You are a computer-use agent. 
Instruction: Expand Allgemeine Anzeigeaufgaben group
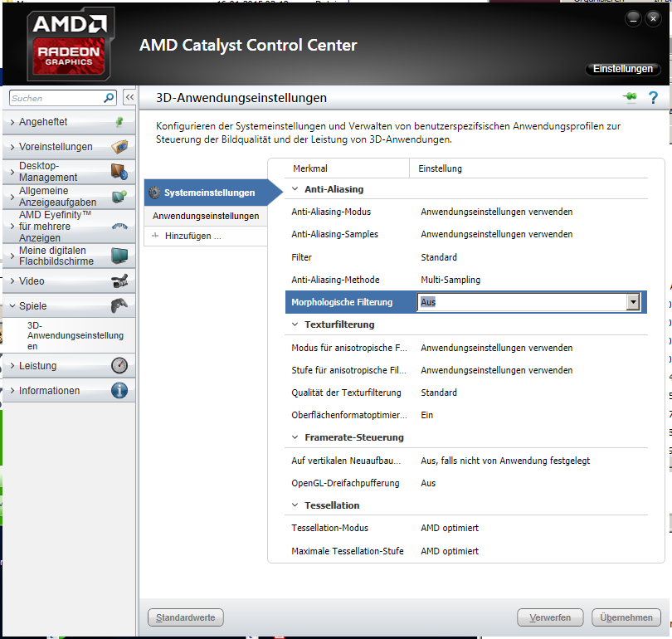(12, 197)
